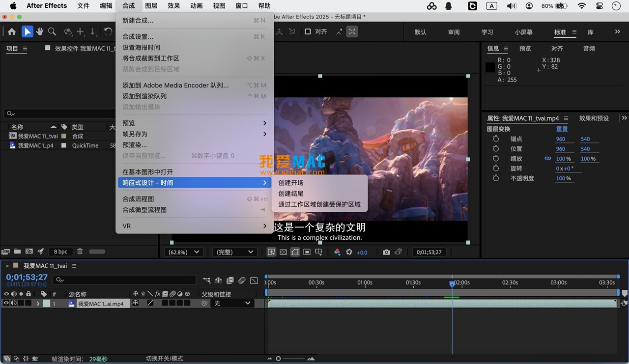Switch to the 学习 workspace
This screenshot has height=364, width=629.
click(487, 32)
